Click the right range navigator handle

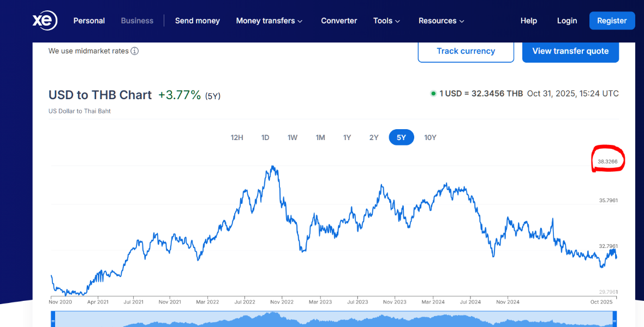click(615, 322)
